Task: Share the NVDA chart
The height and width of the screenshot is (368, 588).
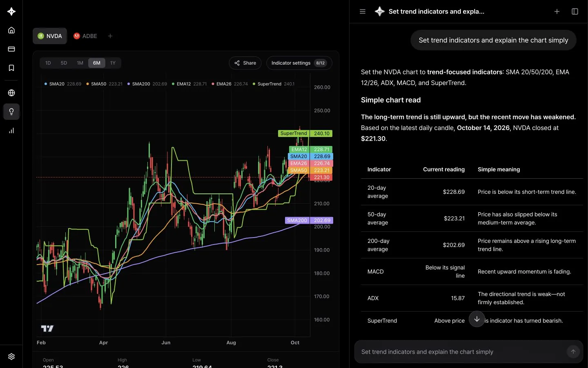Action: 245,63
